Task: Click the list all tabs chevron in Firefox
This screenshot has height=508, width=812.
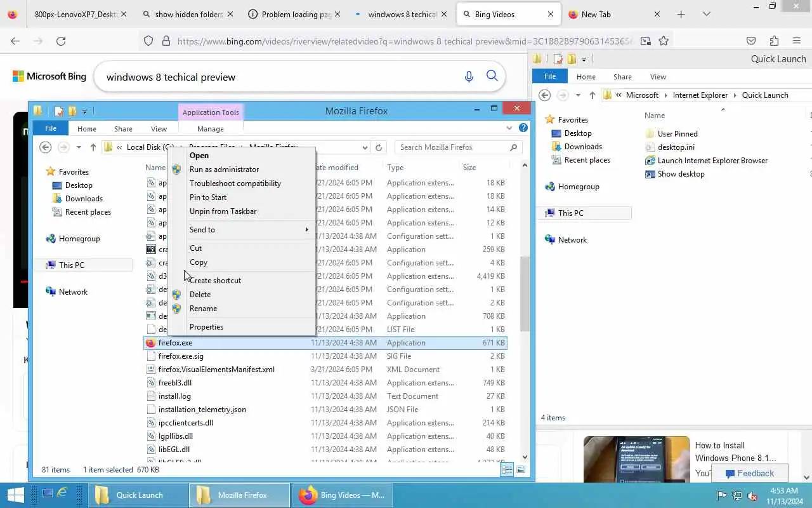Action: 706,14
